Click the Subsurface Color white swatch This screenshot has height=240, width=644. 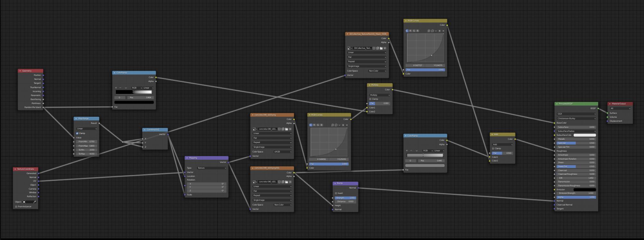[x=585, y=135]
